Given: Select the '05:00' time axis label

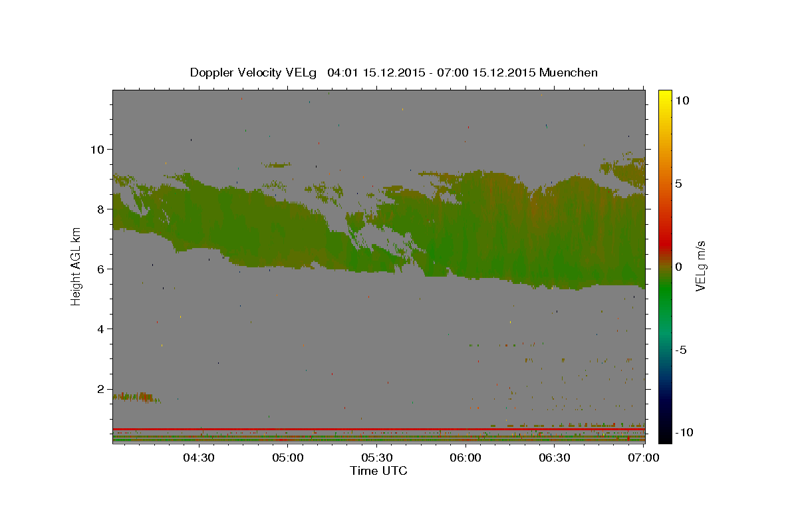Looking at the screenshot, I should click(287, 458).
